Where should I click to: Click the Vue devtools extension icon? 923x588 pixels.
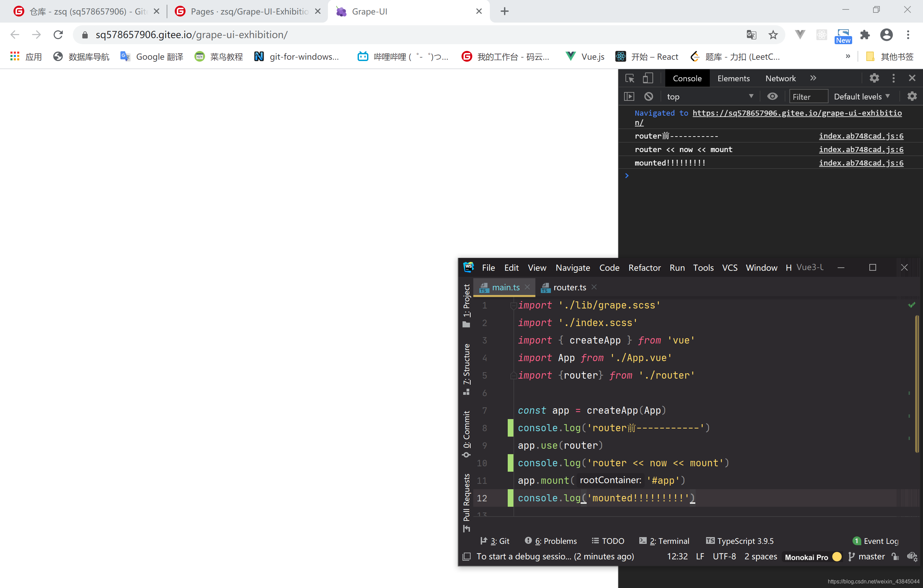tap(800, 35)
